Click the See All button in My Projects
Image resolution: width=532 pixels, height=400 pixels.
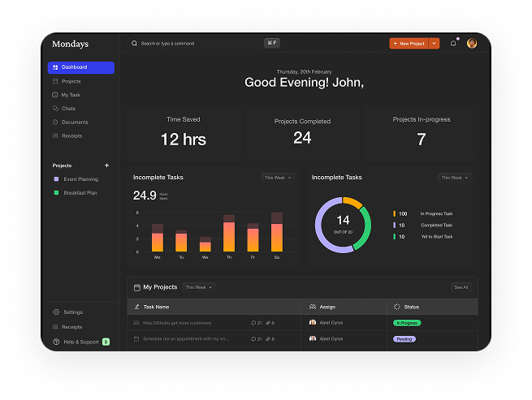click(x=461, y=287)
